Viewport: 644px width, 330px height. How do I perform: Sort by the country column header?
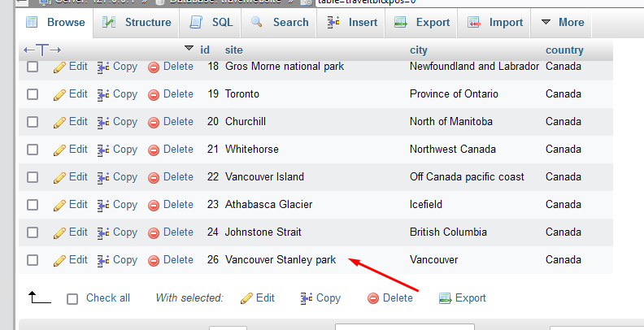tap(564, 50)
